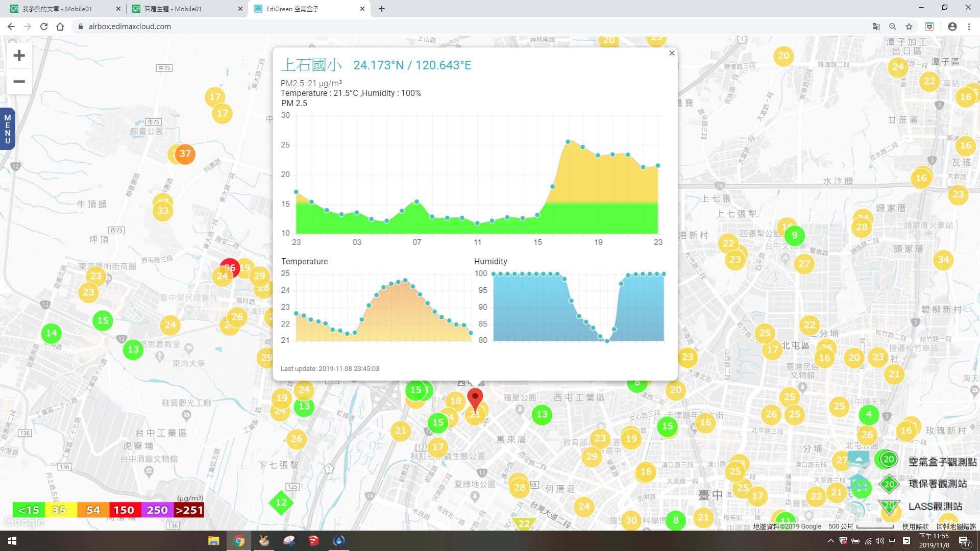Click the 250 purple legend swatch
The height and width of the screenshot is (551, 980).
coord(157,510)
